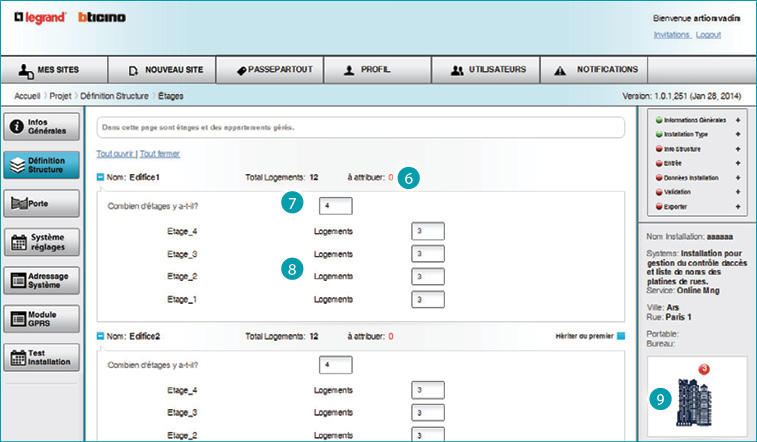The height and width of the screenshot is (442, 757).
Task: Open the Module GPRS section
Action: click(x=43, y=319)
